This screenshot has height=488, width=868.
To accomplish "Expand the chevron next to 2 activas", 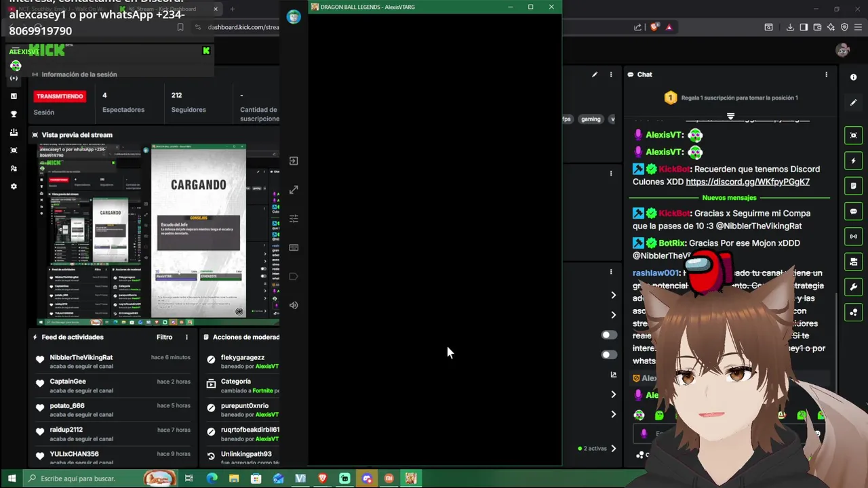I will 613,448.
